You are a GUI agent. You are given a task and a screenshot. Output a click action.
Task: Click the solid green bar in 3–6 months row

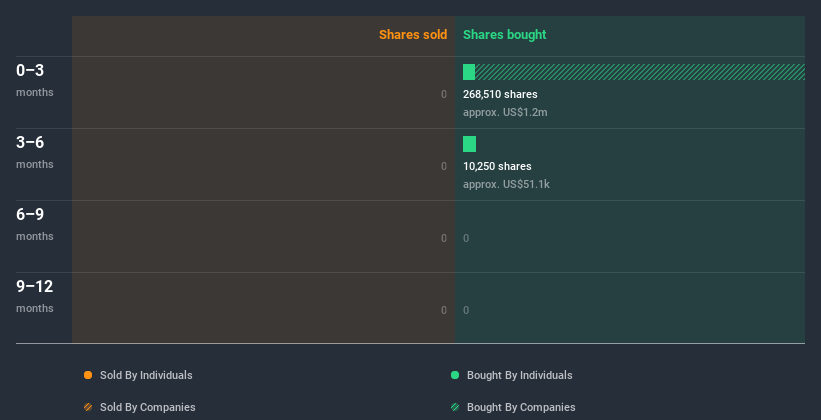pos(469,144)
